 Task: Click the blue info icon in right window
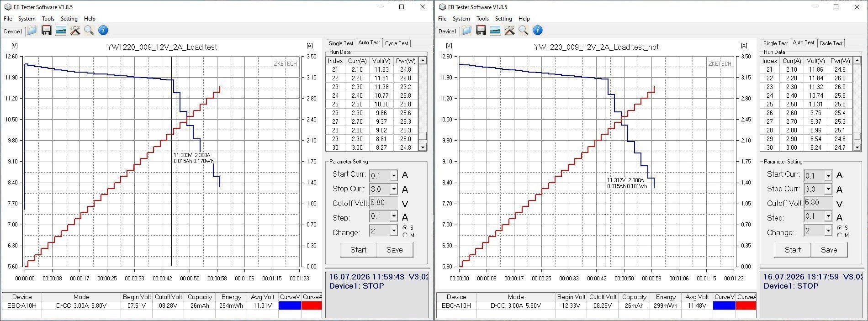(538, 31)
